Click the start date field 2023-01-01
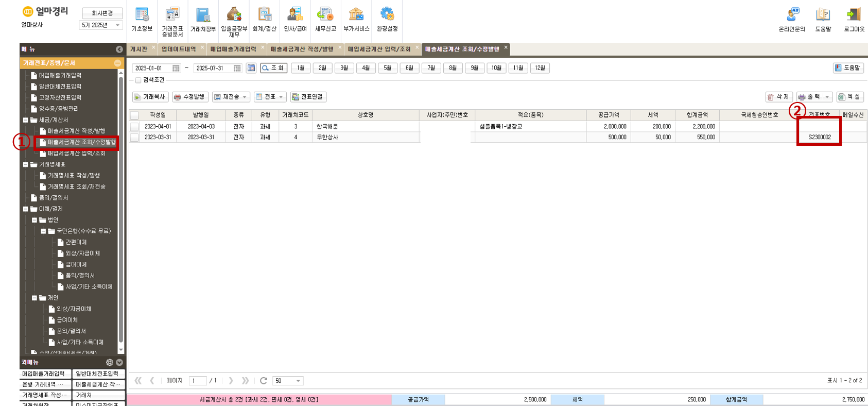 coord(152,68)
